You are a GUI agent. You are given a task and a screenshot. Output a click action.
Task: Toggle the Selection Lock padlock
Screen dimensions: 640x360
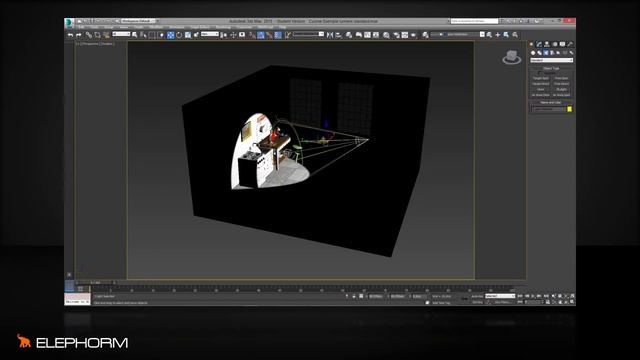[354, 296]
